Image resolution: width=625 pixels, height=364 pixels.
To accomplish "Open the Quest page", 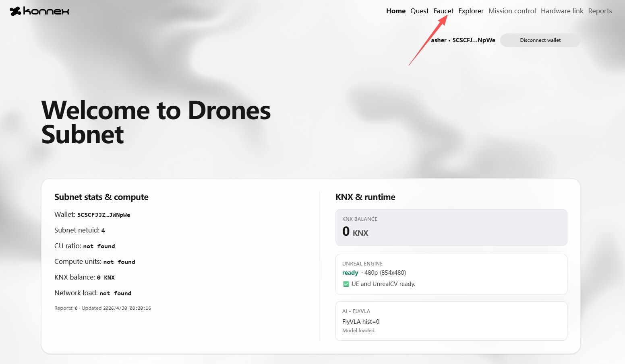I will pos(419,11).
